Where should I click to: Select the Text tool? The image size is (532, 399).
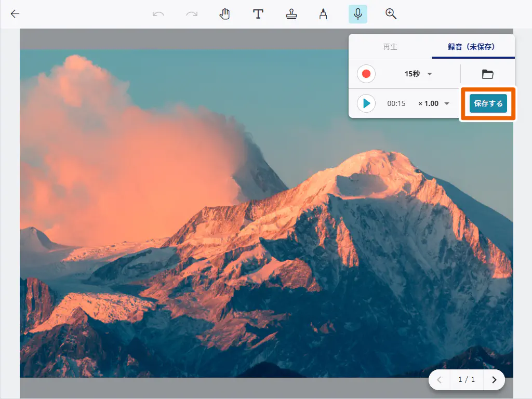258,14
